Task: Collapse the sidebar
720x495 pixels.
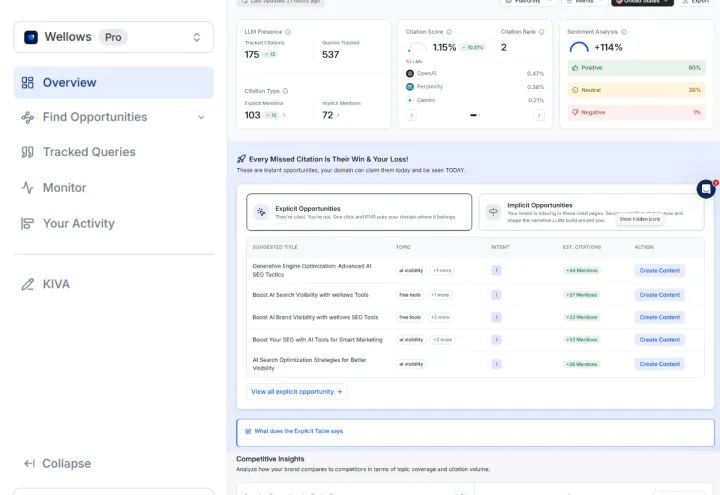Action: point(57,464)
